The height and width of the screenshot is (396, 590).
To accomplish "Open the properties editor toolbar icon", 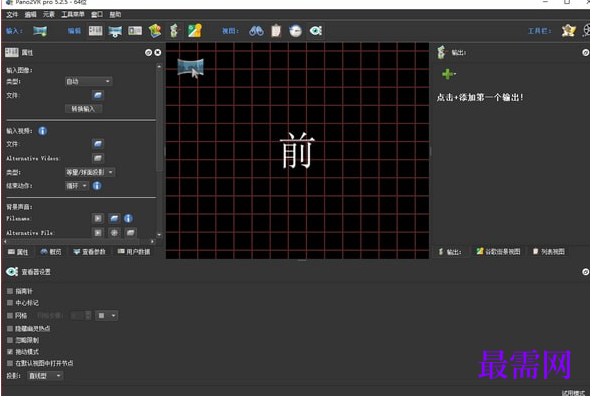I will 96,31.
